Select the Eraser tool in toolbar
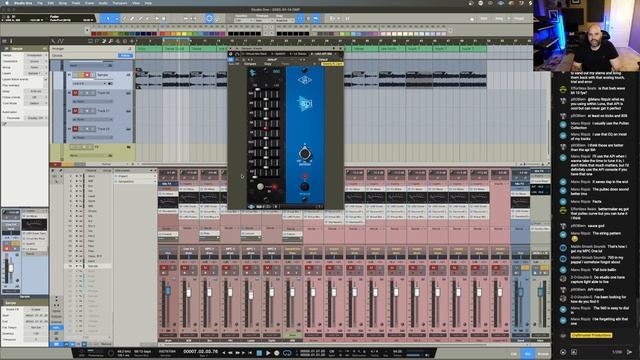Viewport: 640px width, 360px height. pyautogui.click(x=132, y=18)
